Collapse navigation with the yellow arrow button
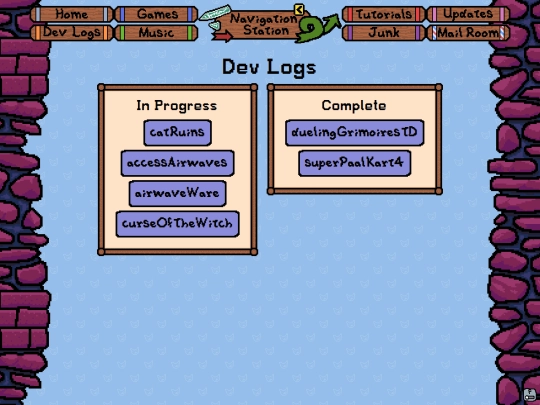Viewport: 540px width, 405px height. click(299, 9)
